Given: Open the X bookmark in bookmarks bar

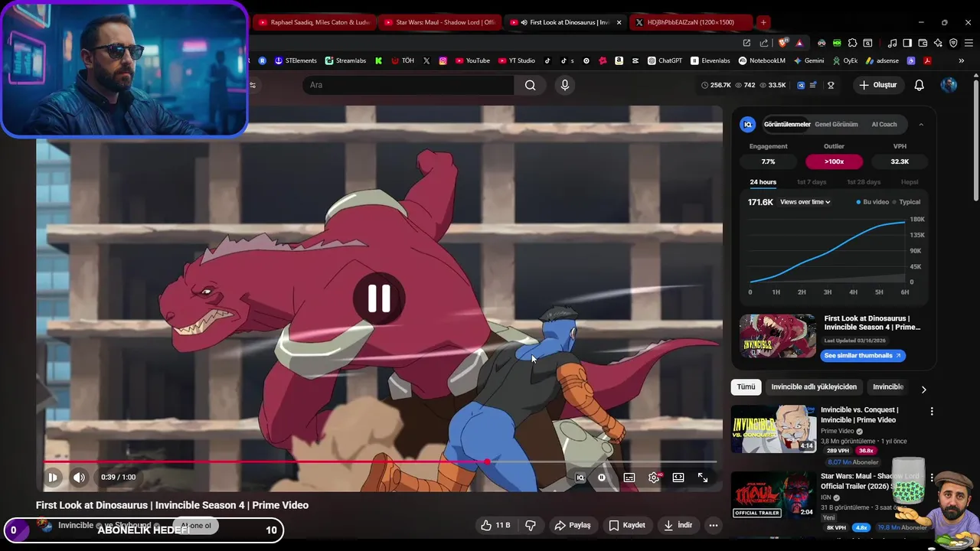Looking at the screenshot, I should click(x=426, y=60).
